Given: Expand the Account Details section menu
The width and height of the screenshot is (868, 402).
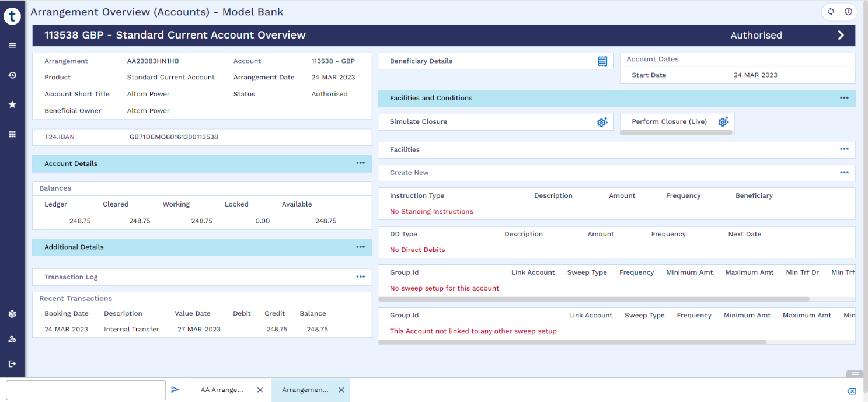Looking at the screenshot, I should [361, 163].
